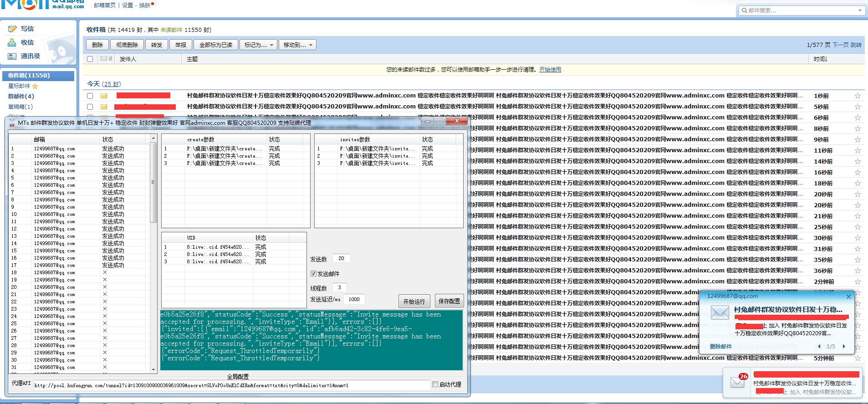Click mail icon with 26 badge

[x=738, y=382]
